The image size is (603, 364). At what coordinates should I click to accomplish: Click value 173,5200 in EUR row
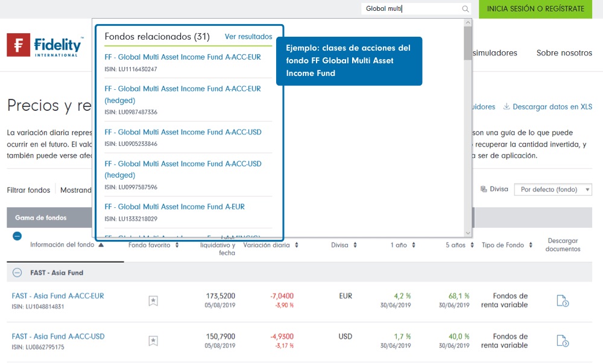pyautogui.click(x=220, y=296)
